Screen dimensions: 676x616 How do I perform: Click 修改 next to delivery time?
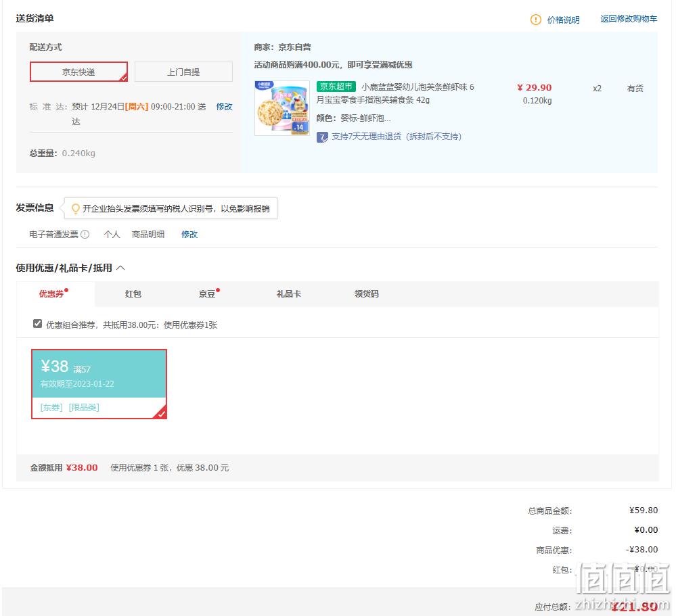point(224,106)
